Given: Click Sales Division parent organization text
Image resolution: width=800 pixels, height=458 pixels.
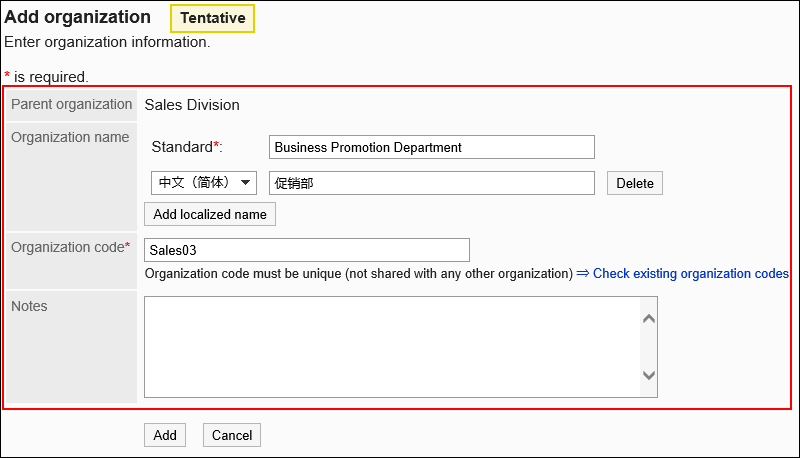Looking at the screenshot, I should click(192, 105).
